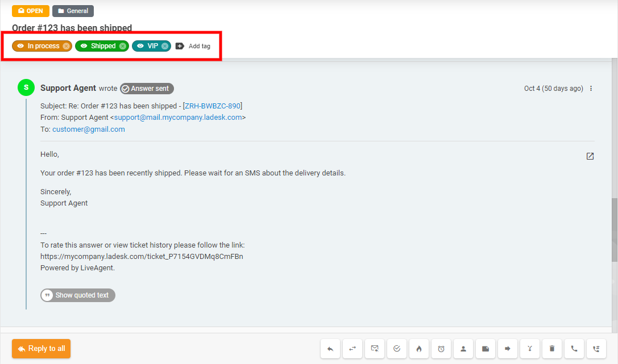The height and width of the screenshot is (364, 618).
Task: Click the alarm clock postpone icon
Action: [x=441, y=349]
